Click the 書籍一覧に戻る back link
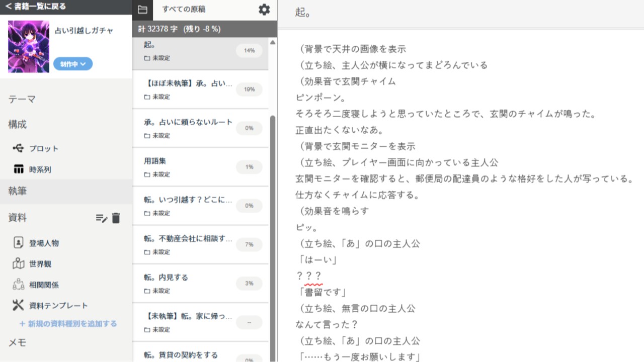644x362 pixels. coord(35,7)
